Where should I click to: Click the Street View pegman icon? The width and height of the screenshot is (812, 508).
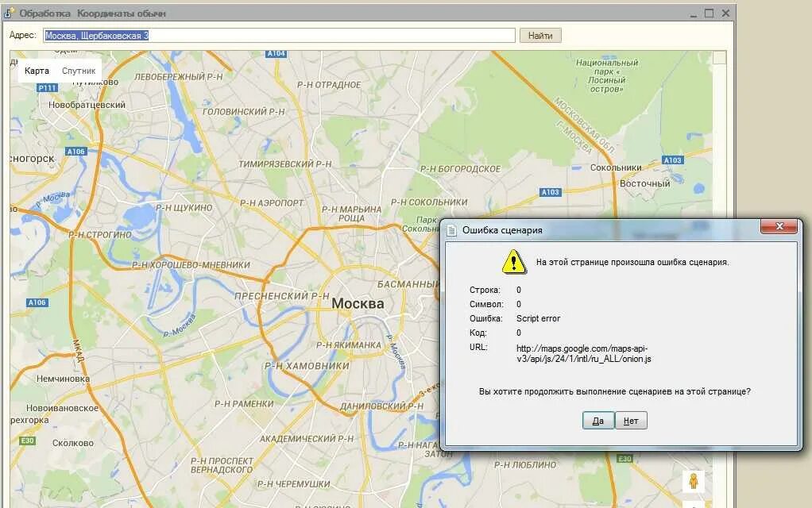tap(694, 482)
